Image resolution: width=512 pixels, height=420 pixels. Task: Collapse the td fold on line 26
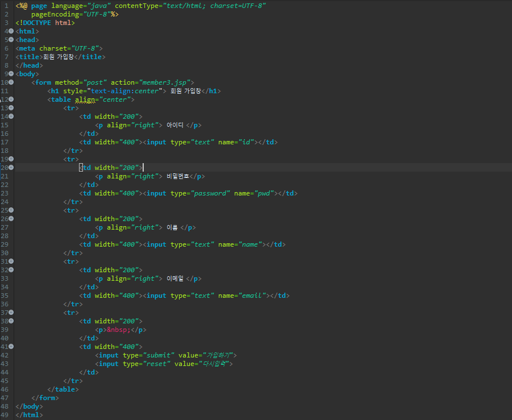pos(11,219)
